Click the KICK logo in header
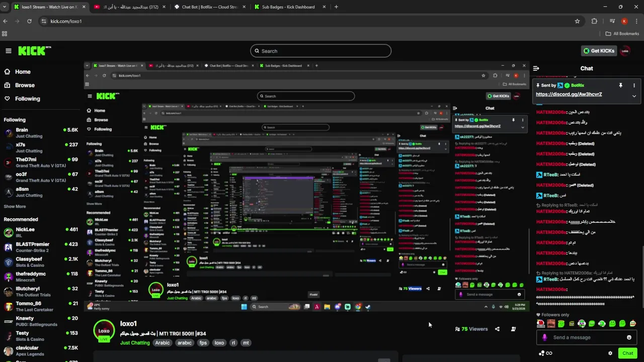Viewport: 644px width, 362px height. 35,51
